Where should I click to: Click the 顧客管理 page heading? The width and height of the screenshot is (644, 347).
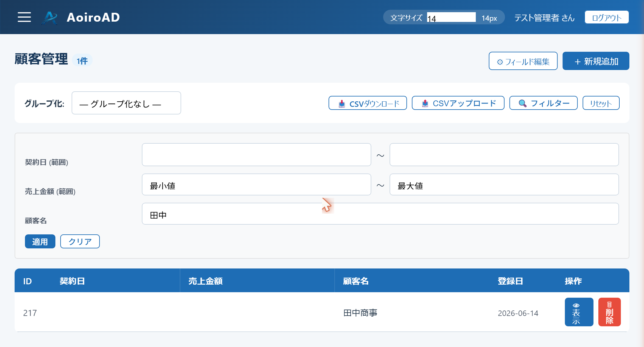[x=41, y=59]
